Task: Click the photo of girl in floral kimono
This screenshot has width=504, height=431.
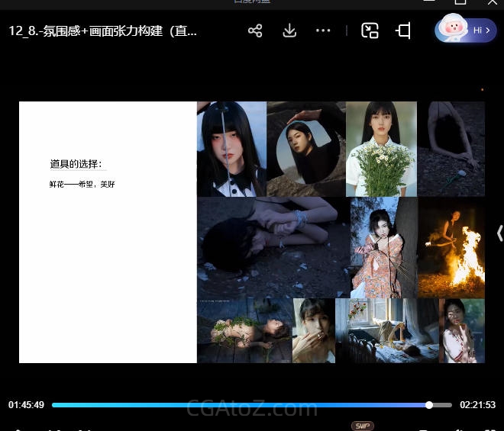Action: (383, 248)
